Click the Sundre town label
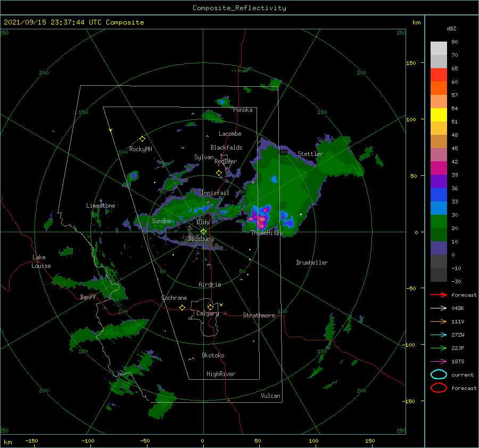This screenshot has height=448, width=479. 161,221
